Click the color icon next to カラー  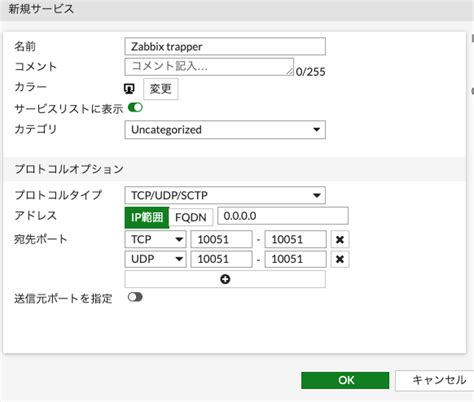pyautogui.click(x=129, y=89)
